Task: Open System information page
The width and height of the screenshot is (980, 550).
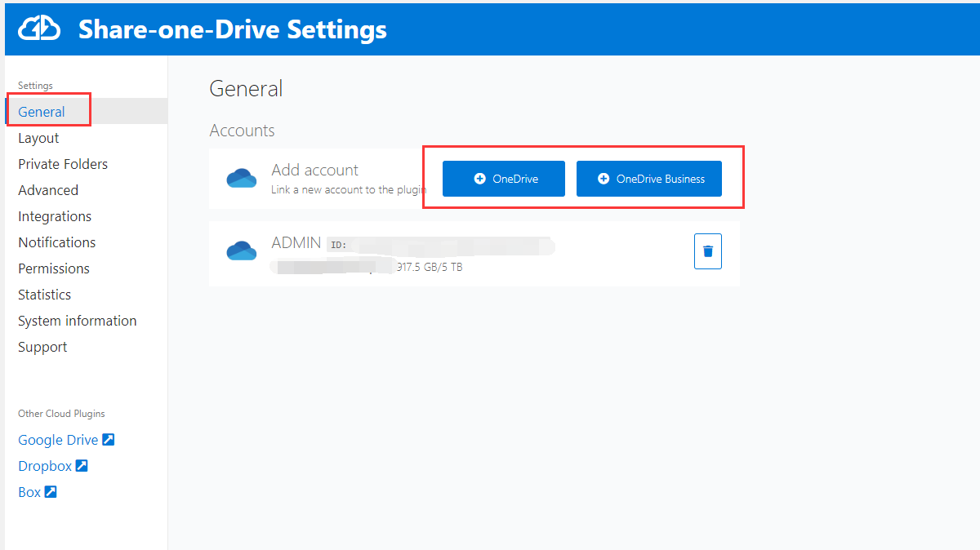Action: coord(78,321)
